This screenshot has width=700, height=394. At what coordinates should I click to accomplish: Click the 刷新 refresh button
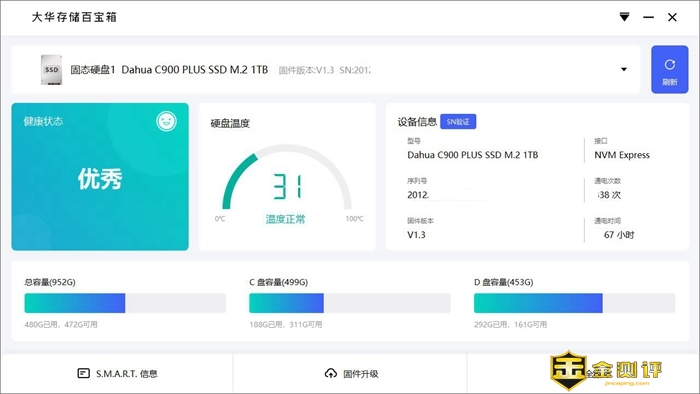(x=669, y=70)
